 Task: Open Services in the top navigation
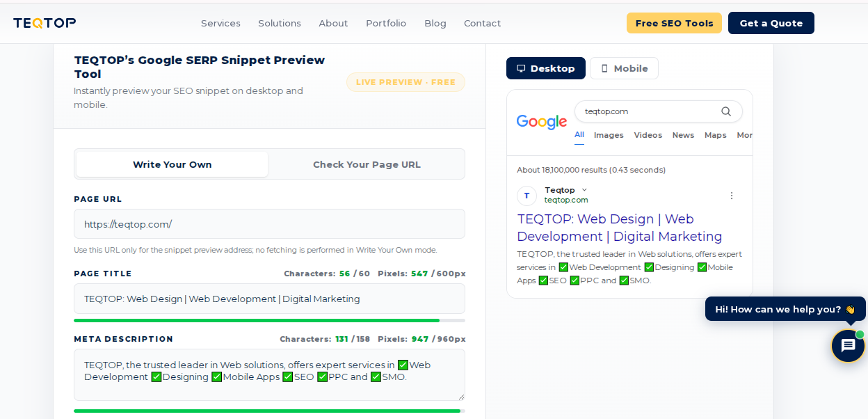[x=220, y=23]
